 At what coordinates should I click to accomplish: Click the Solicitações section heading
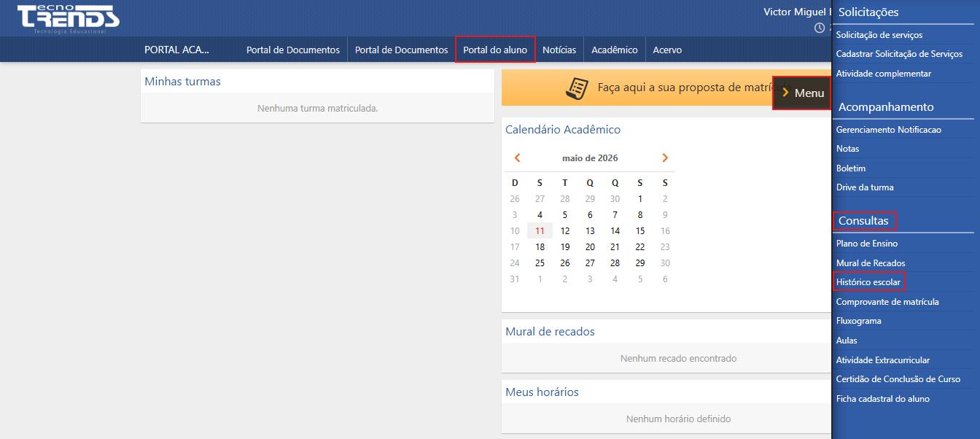click(868, 12)
